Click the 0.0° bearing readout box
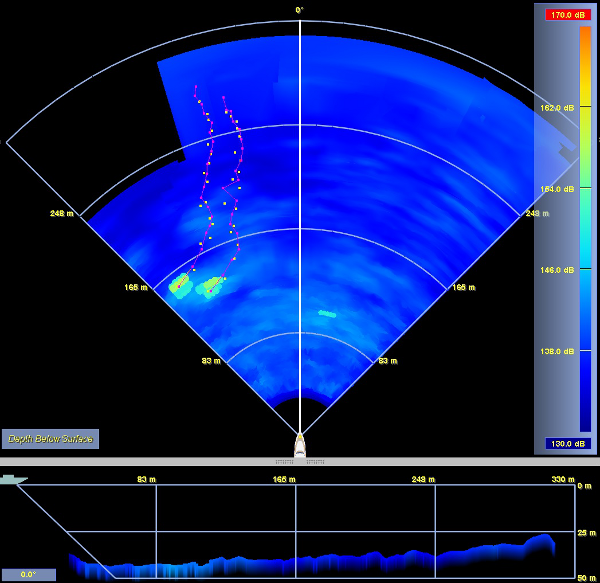This screenshot has height=583, width=600. coord(28,574)
